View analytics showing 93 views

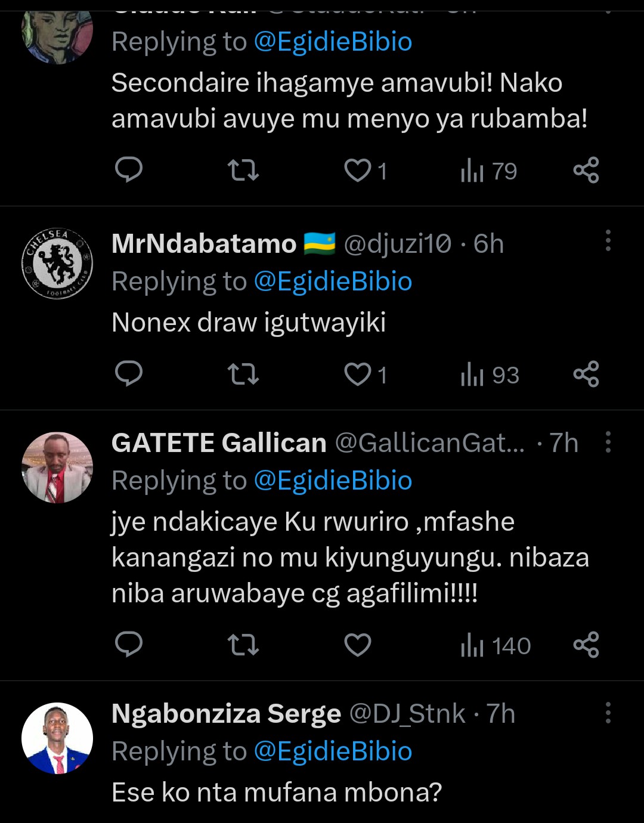click(x=490, y=375)
